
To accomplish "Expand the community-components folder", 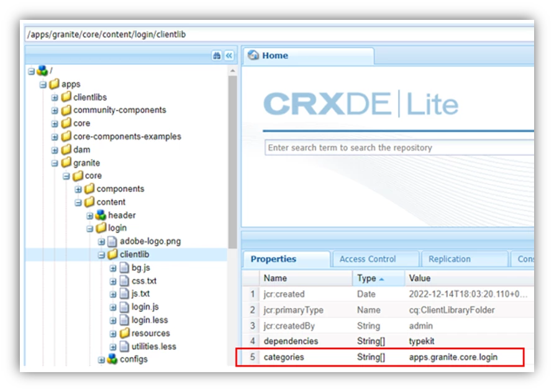I will pyautogui.click(x=55, y=111).
